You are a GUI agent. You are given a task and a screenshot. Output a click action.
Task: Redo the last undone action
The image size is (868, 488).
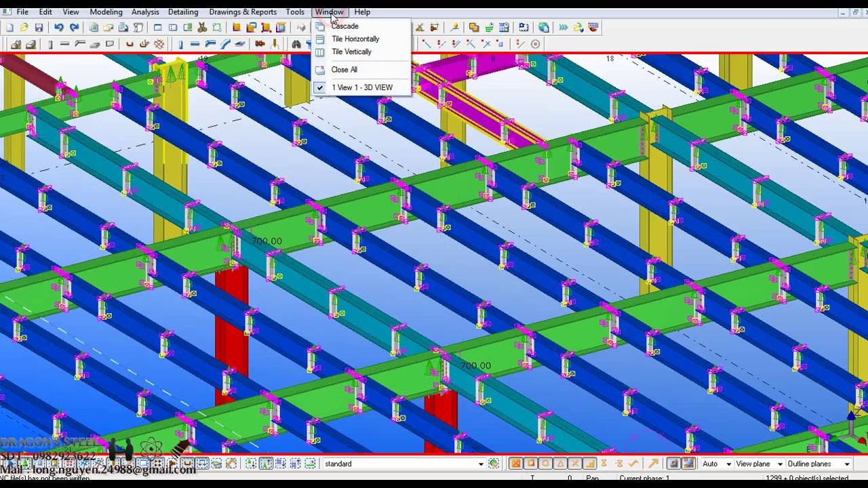74,27
